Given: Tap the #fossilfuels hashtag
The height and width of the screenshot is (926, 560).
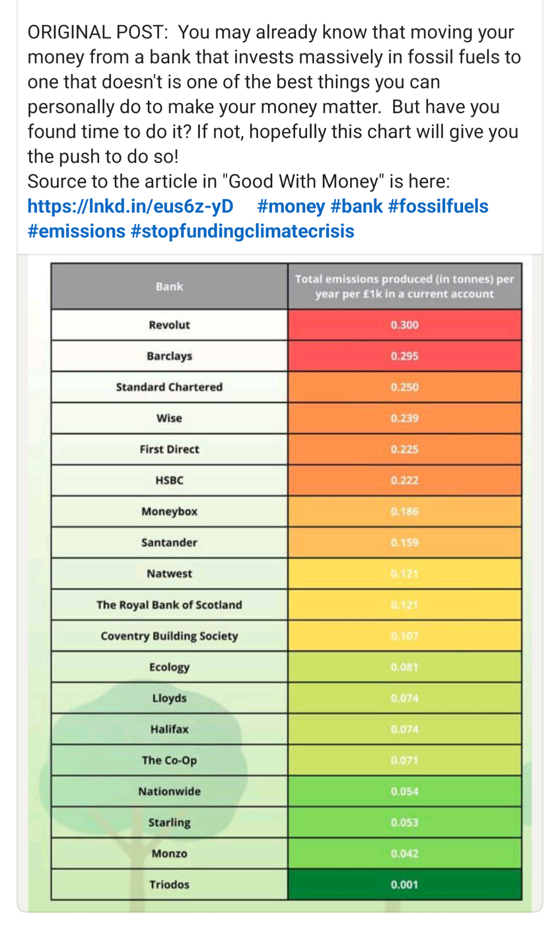Looking at the screenshot, I should click(438, 206).
